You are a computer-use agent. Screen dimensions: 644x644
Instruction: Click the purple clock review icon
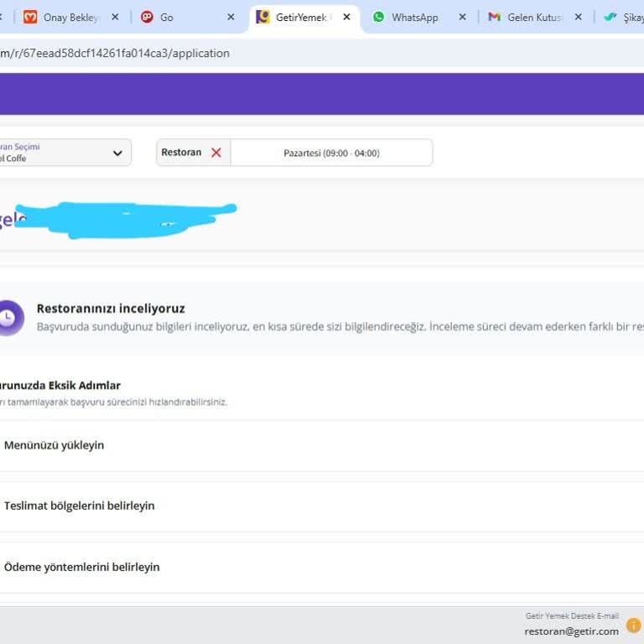(x=10, y=318)
